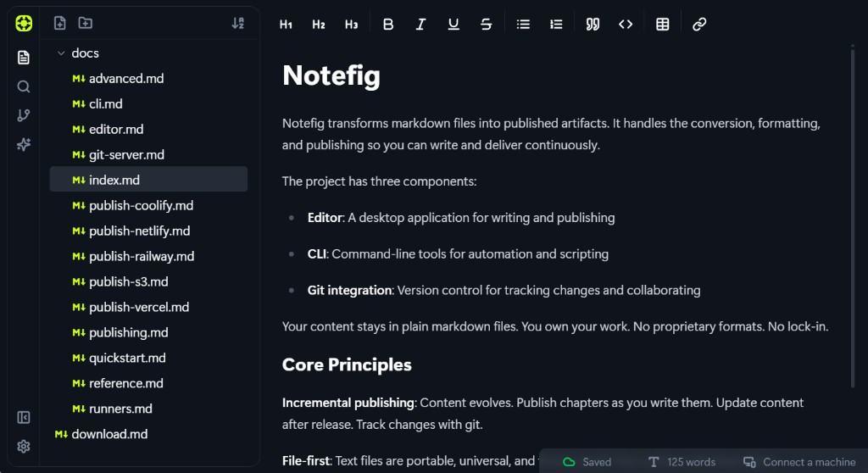This screenshot has height=473, width=868.
Task: Collapse the docs folder
Action: [x=61, y=53]
